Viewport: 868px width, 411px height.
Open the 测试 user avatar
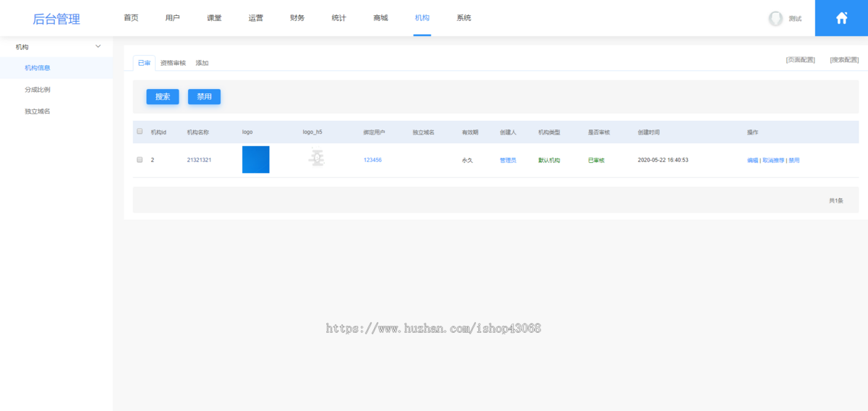(775, 19)
